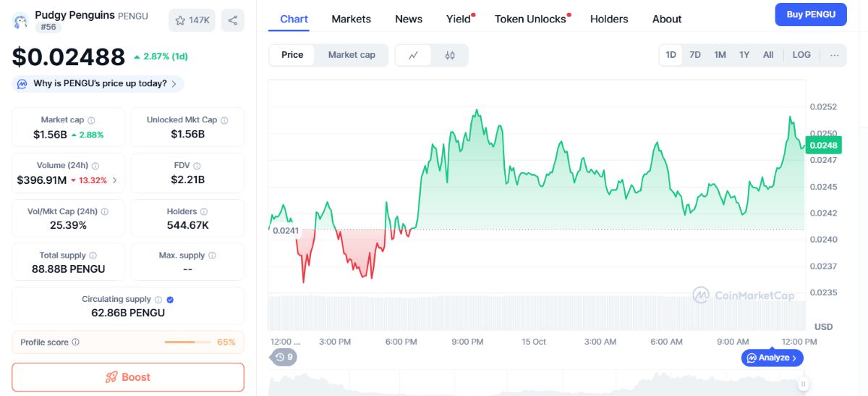Click the Buy PENGU button

pyautogui.click(x=811, y=14)
